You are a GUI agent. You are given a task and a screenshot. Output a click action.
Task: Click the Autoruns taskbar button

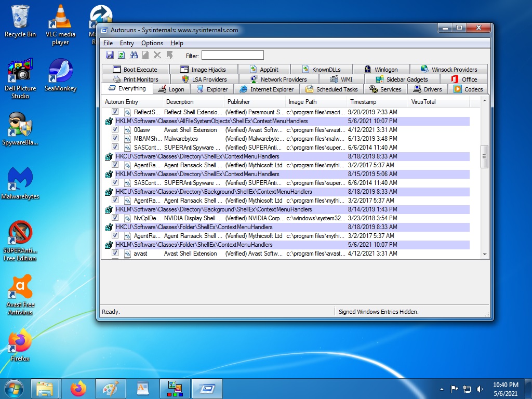207,389
